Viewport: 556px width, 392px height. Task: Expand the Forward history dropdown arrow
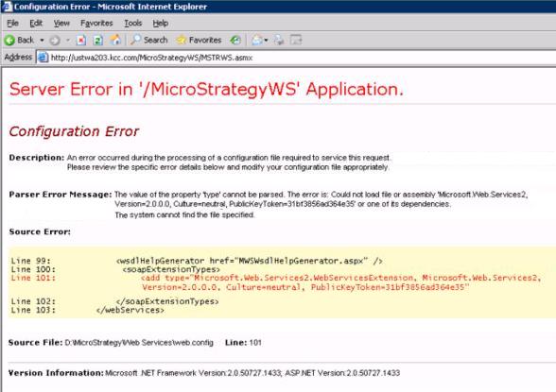click(67, 41)
